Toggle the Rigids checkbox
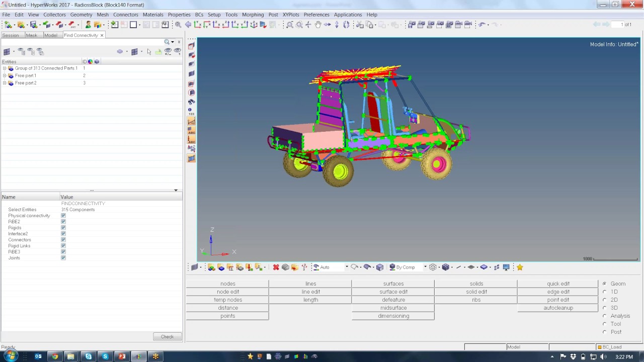Viewport: 644px width, 362px height. [63, 228]
